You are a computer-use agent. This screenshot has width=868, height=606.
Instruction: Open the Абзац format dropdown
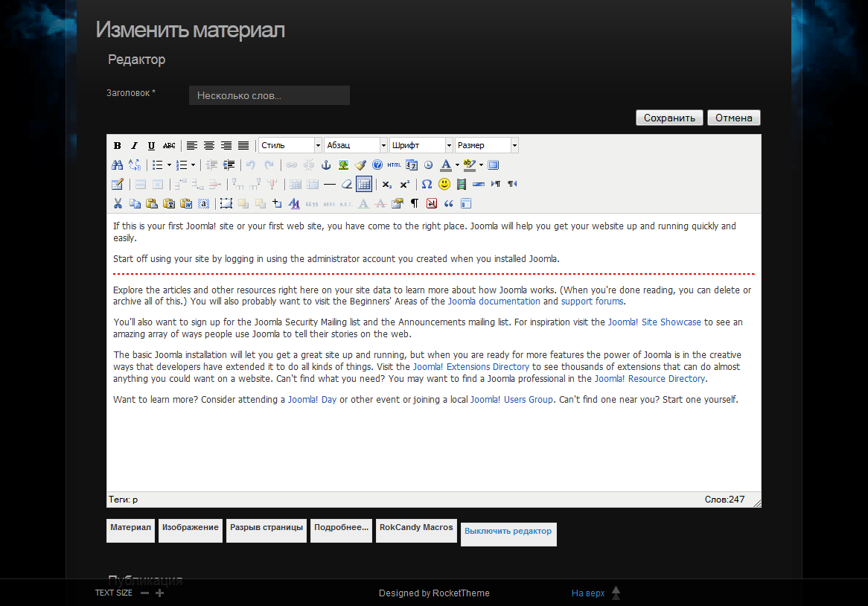(x=355, y=145)
